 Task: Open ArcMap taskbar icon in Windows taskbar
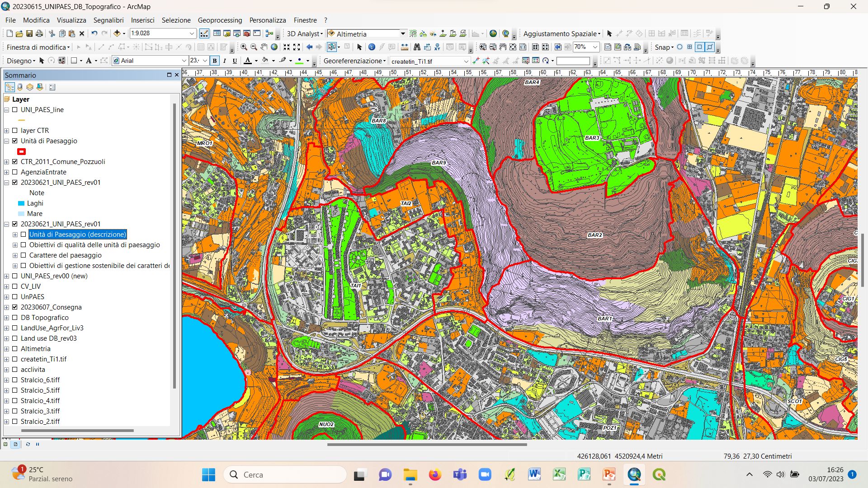coord(634,474)
